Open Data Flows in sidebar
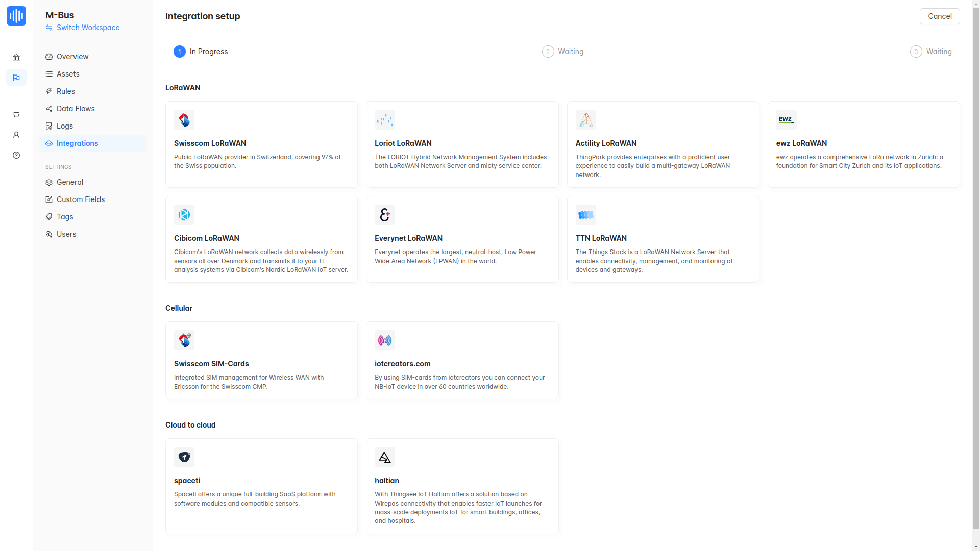Viewport: 980px width, 551px height. point(76,109)
